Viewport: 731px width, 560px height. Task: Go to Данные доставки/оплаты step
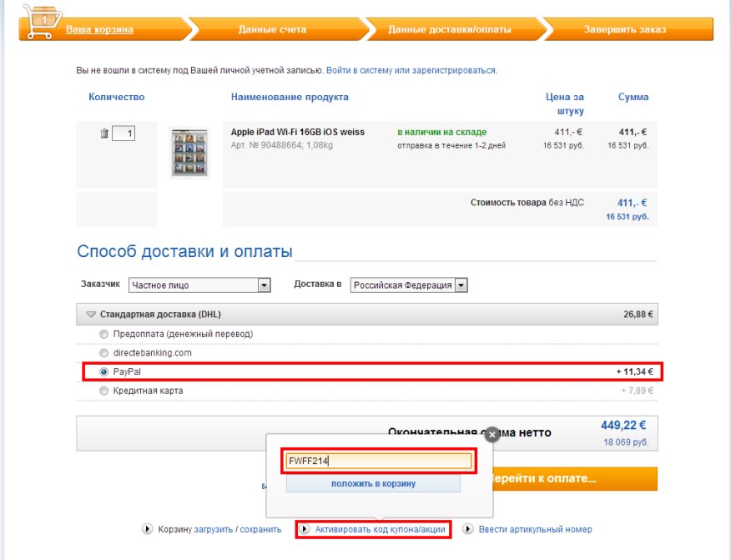[x=450, y=29]
